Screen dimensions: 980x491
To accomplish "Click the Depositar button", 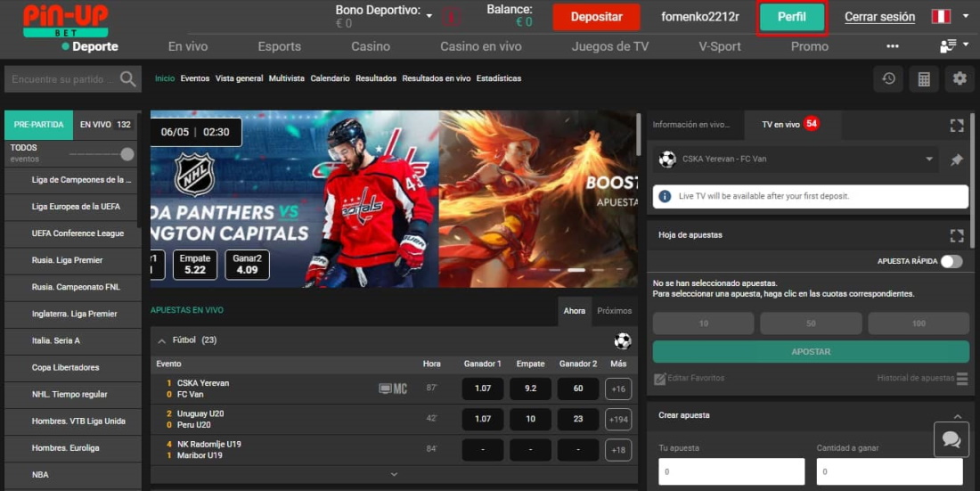I will 596,17.
